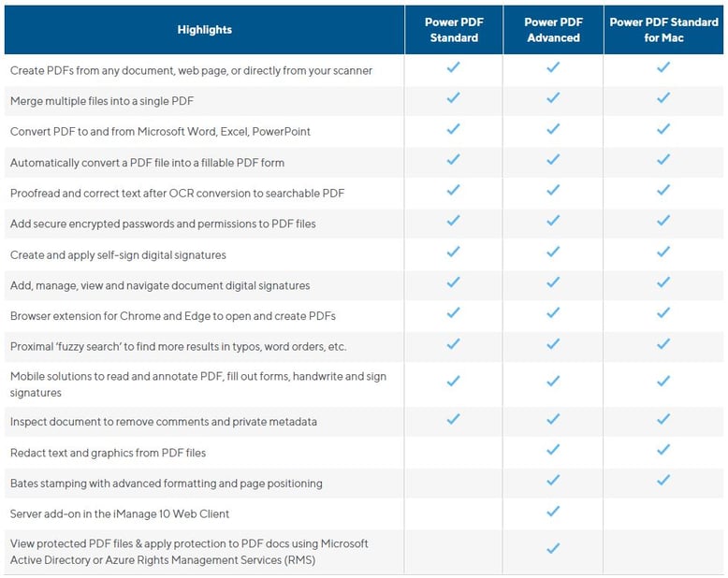Click the Mac checkmark for fuzzy search row

[663, 344]
